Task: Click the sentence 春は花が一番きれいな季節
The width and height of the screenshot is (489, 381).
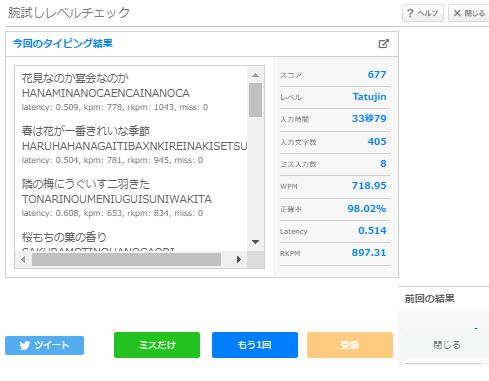Action: click(86, 131)
